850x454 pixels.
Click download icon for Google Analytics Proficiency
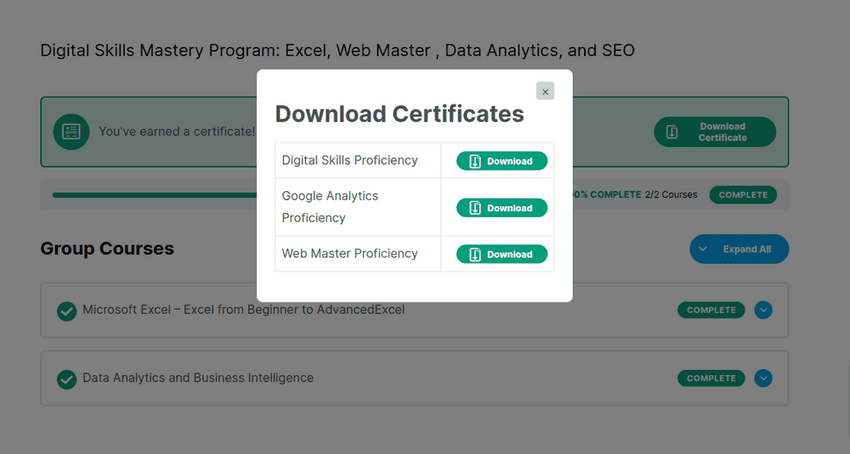476,208
